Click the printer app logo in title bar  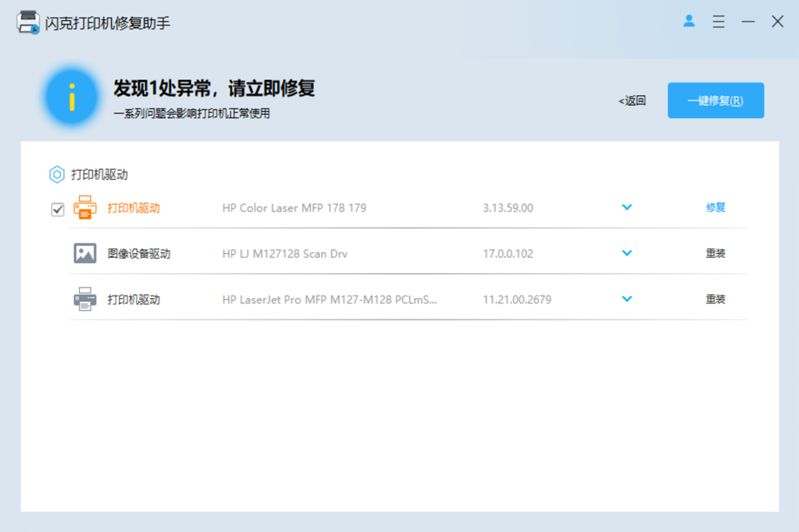coord(28,22)
